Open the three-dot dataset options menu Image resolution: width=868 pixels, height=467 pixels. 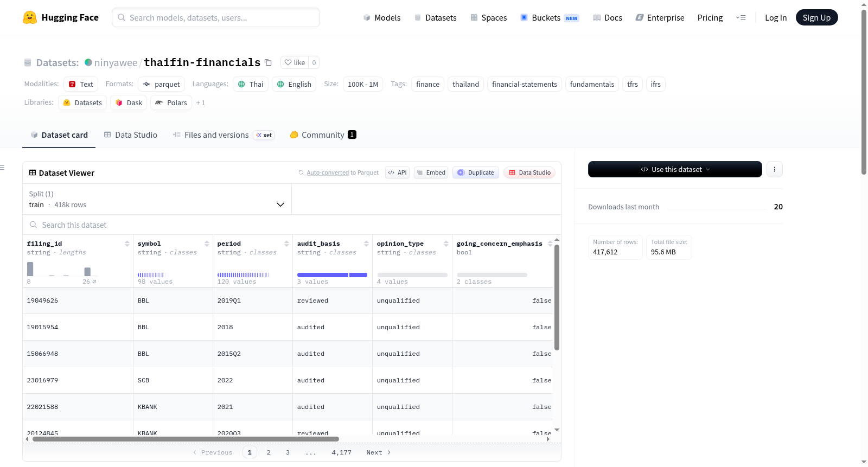click(775, 169)
